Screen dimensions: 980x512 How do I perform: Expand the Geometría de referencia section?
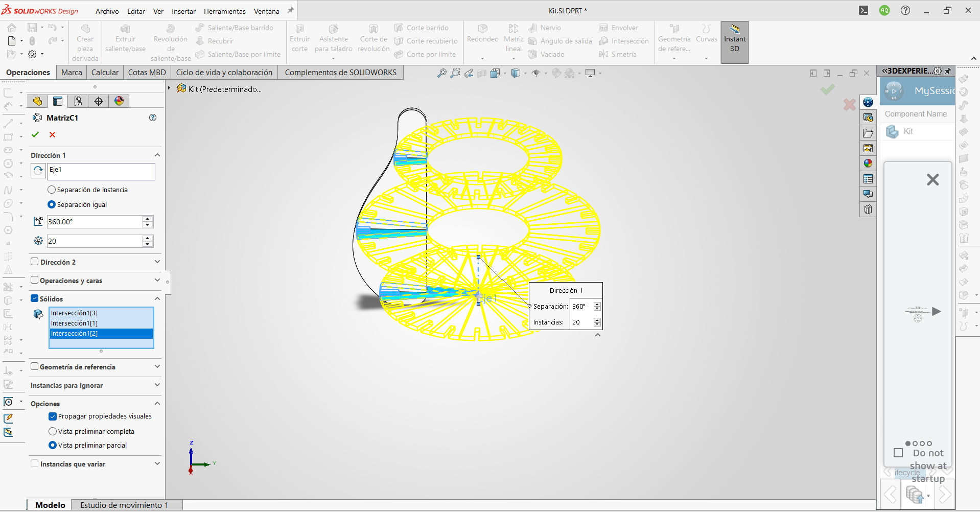pyautogui.click(x=157, y=366)
